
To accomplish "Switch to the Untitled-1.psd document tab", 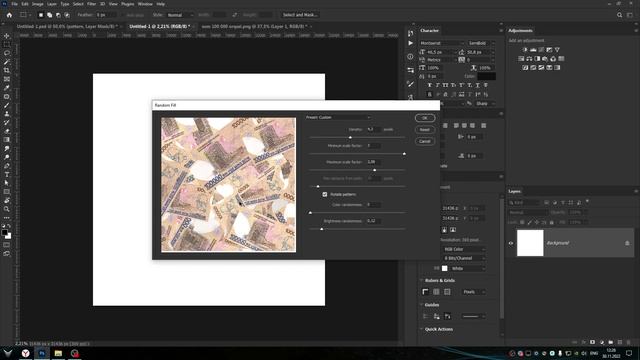I will pos(67,27).
